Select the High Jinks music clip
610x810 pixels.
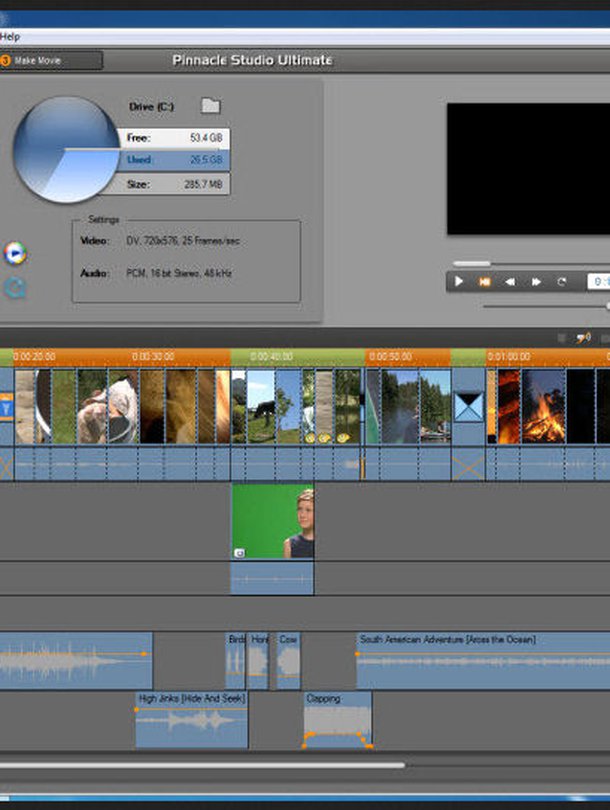point(192,720)
